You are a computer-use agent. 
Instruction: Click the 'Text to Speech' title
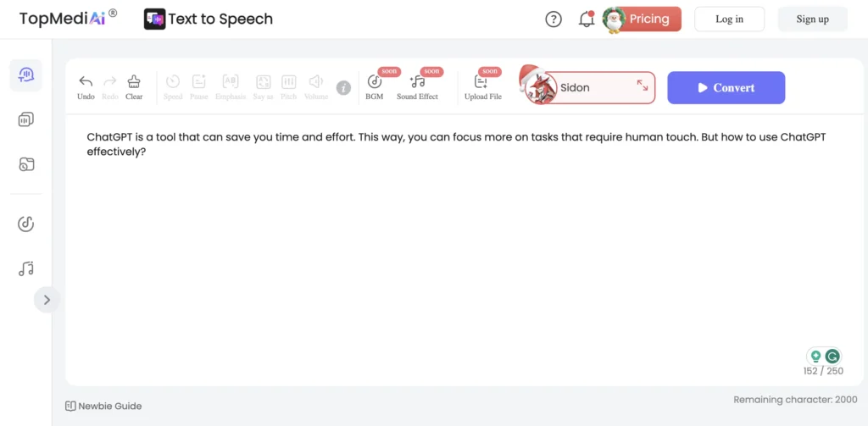pyautogui.click(x=220, y=19)
